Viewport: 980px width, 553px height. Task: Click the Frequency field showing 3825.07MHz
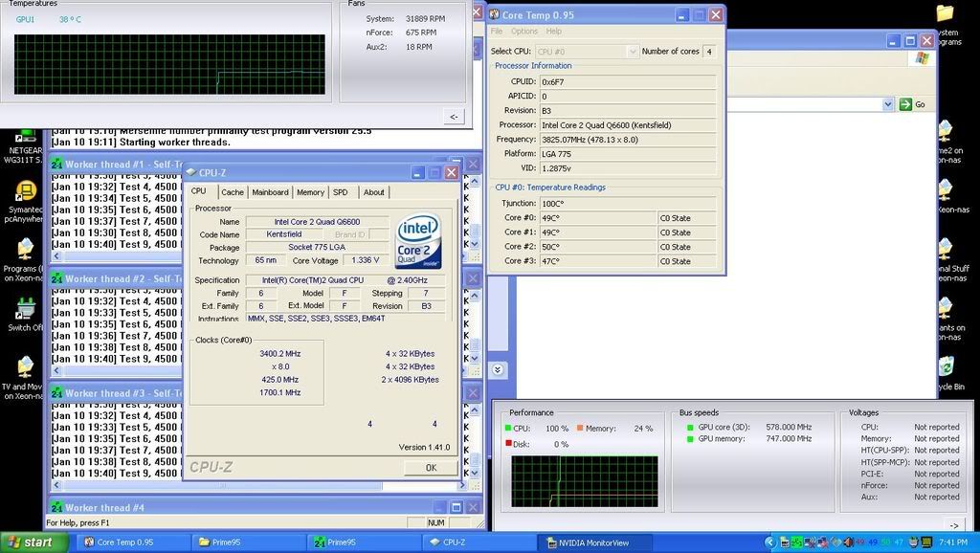click(x=628, y=140)
